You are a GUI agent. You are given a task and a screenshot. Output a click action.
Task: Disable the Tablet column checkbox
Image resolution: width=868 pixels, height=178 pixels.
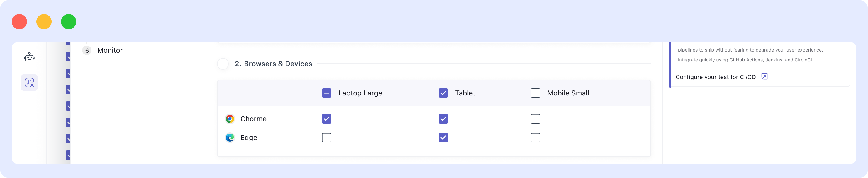pos(443,93)
